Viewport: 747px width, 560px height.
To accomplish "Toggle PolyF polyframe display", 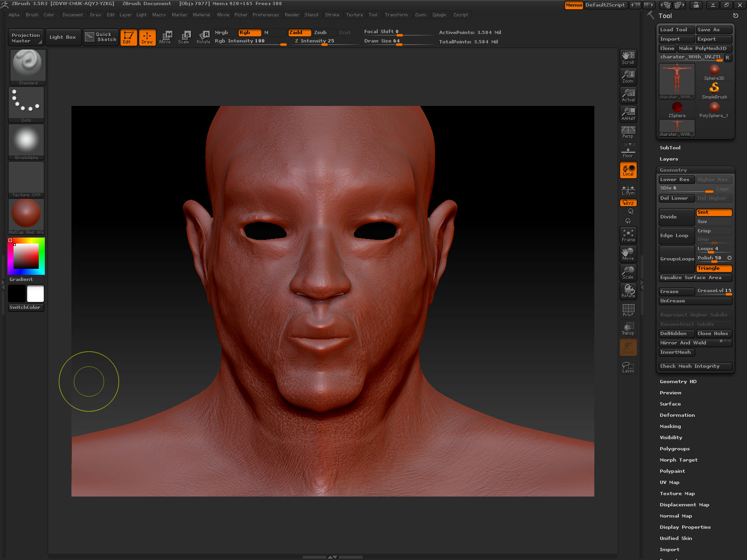I will [x=628, y=310].
